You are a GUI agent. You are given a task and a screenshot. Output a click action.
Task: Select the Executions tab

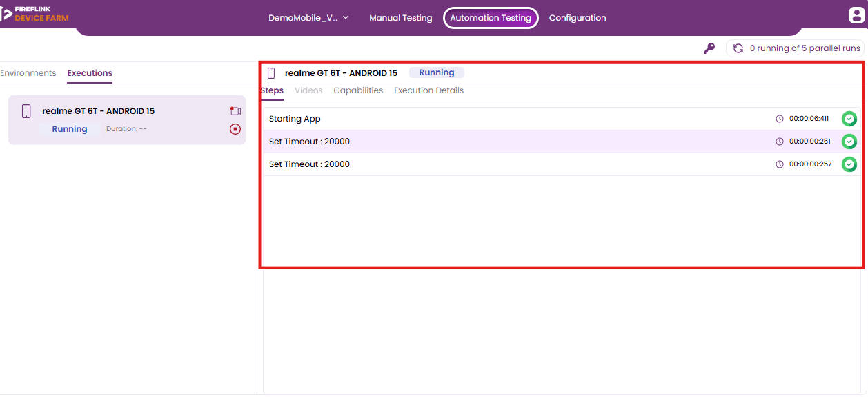(x=90, y=73)
